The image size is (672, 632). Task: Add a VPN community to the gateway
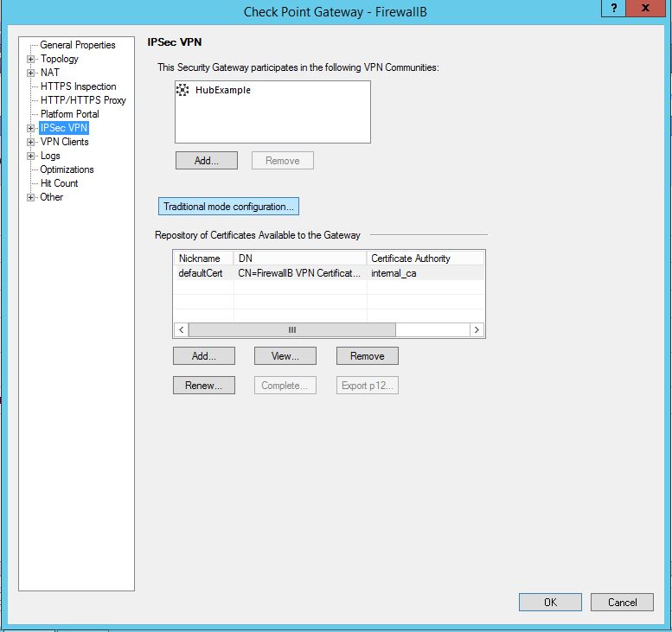(x=206, y=161)
